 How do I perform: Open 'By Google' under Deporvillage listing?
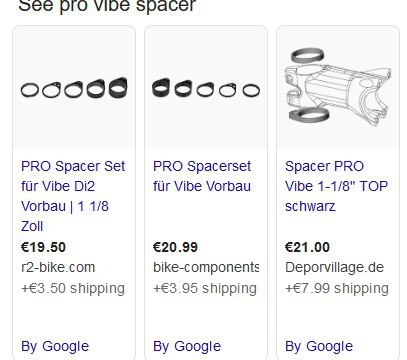click(319, 346)
